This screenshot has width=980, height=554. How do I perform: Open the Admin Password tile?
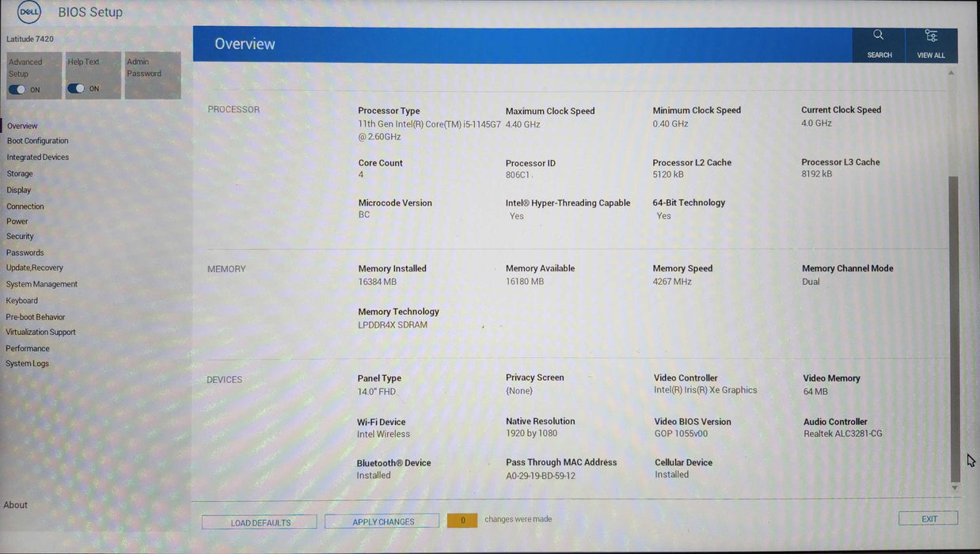pos(153,74)
